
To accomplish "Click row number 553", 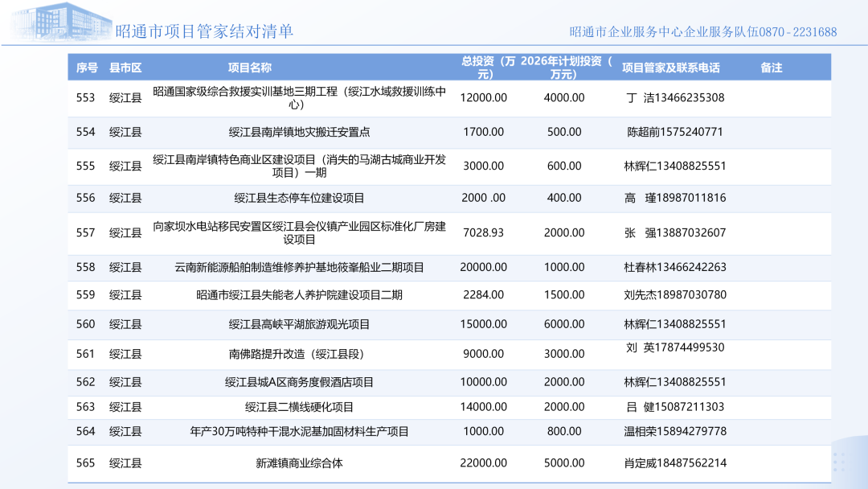I will (86, 98).
